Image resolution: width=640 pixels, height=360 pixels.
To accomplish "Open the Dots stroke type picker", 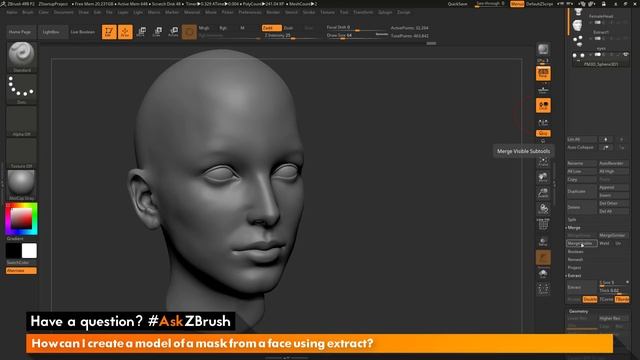I will [x=22, y=89].
